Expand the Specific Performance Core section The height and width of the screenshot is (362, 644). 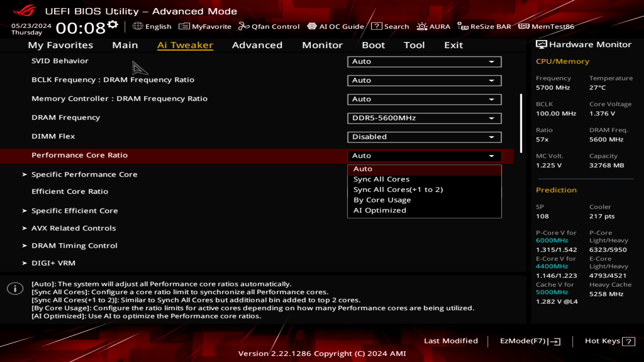[x=85, y=174]
